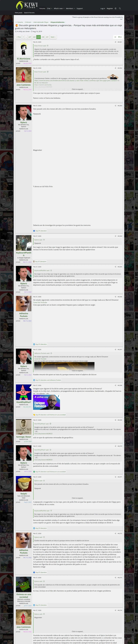Click share icon on post #4,574

tap(115, 610)
